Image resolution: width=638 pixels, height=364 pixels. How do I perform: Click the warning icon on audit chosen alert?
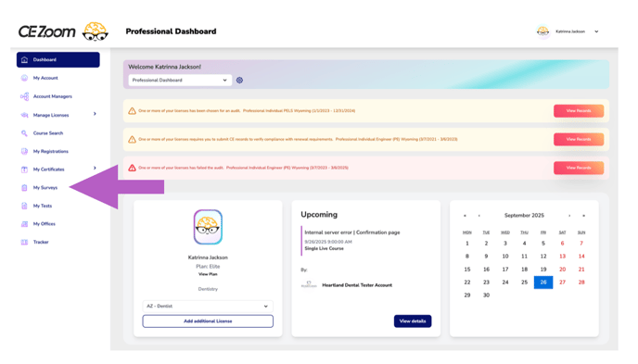pyautogui.click(x=133, y=111)
